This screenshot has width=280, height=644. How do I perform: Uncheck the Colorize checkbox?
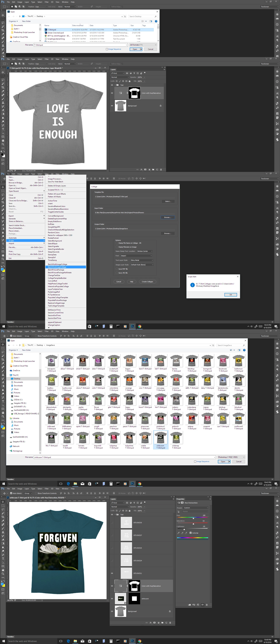point(191,533)
